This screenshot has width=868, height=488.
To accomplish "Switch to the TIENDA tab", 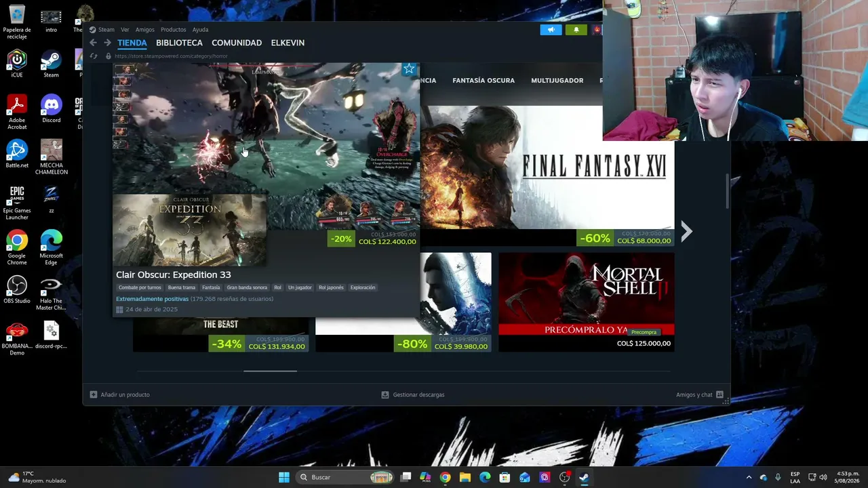I will [x=132, y=43].
